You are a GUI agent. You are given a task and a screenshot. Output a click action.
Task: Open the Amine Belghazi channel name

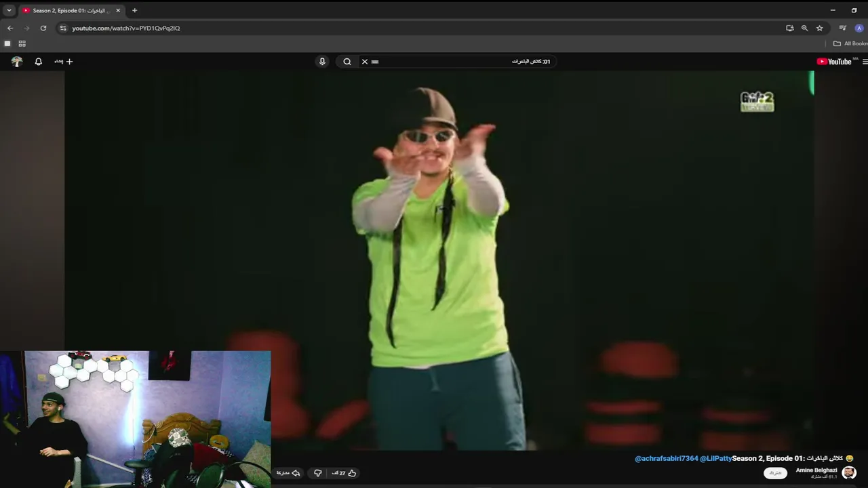(x=816, y=470)
